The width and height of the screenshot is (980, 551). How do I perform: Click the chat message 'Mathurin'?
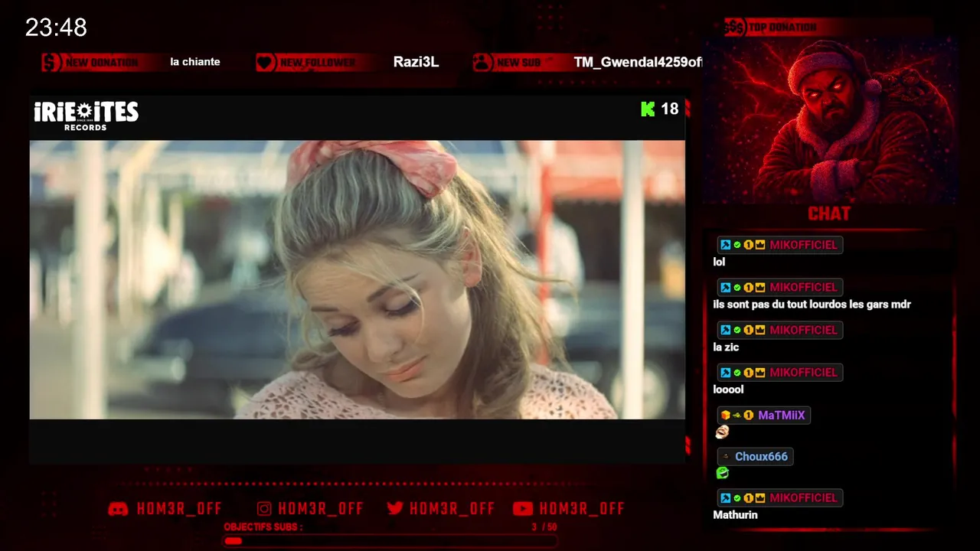coord(735,515)
